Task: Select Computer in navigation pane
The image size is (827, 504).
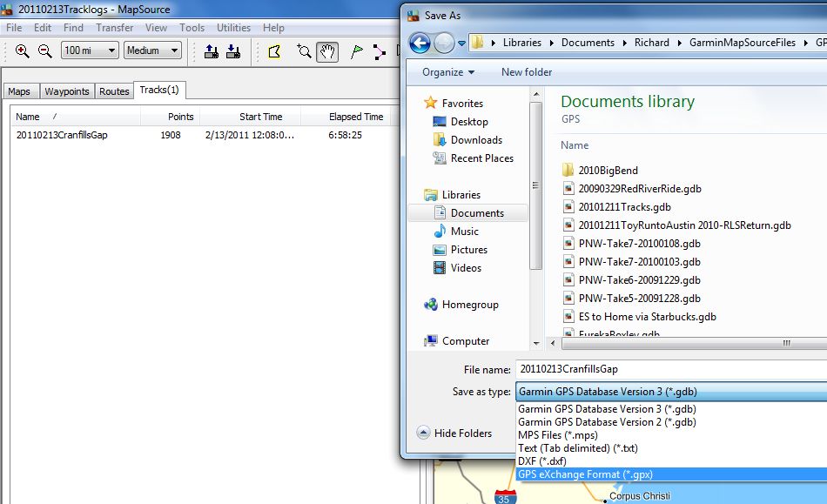Action: pos(457,341)
